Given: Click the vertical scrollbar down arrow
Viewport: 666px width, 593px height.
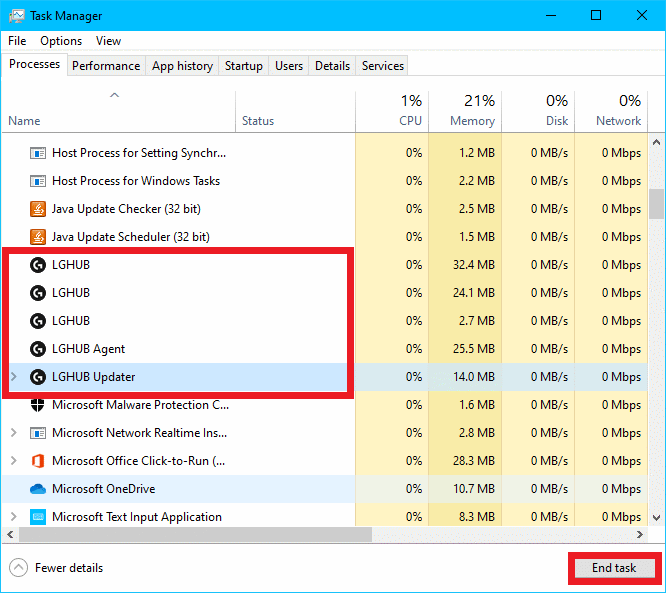Looking at the screenshot, I should 656,518.
